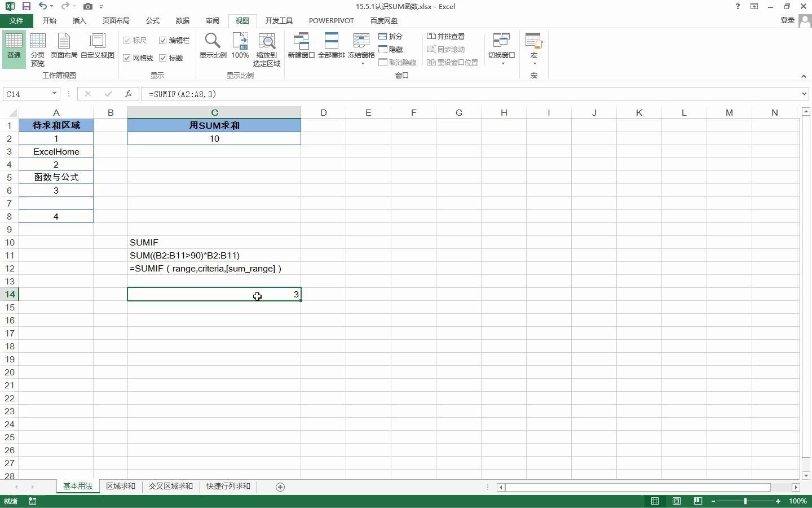Arrange all windows (全部重排)
The height and width of the screenshot is (508, 812).
coord(332,46)
